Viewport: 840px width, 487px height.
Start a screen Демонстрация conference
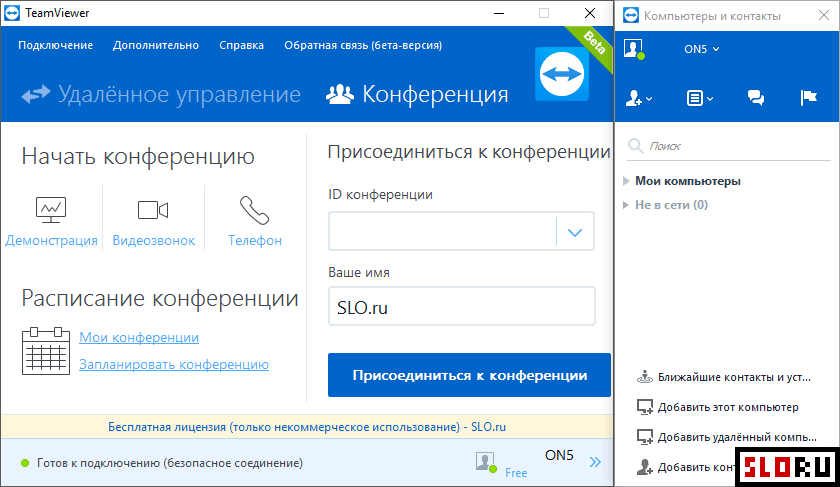pos(51,221)
